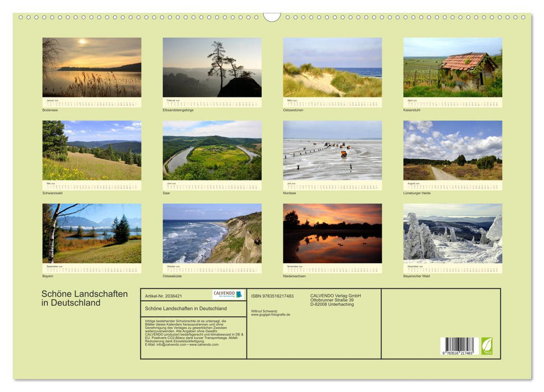Click the CALVENDO logo
The height and width of the screenshot is (392, 544).
(228, 295)
